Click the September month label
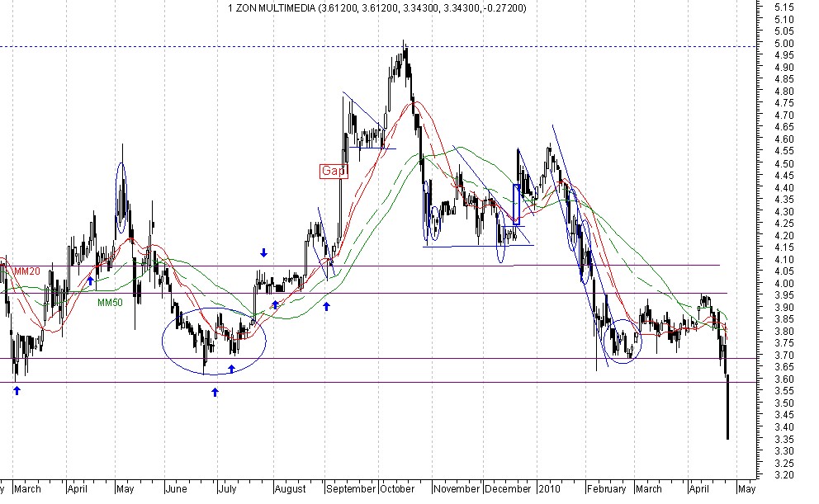This screenshot has width=819, height=504. click(351, 489)
